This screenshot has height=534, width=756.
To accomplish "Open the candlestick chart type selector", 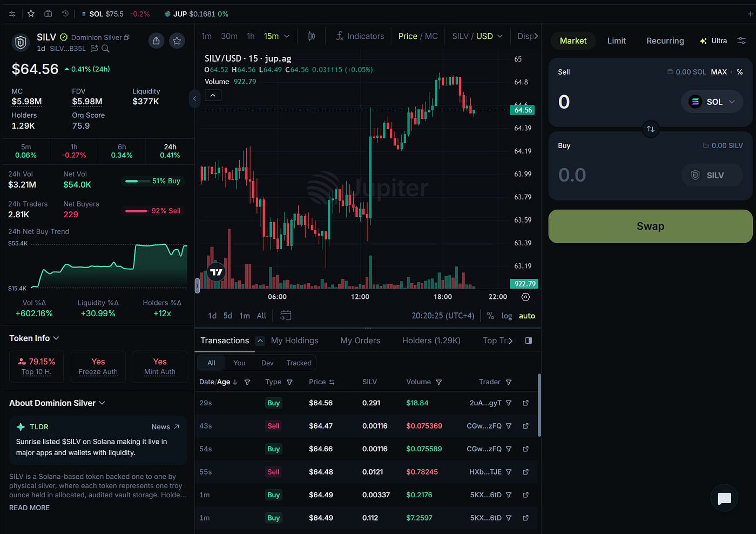I will coord(312,36).
